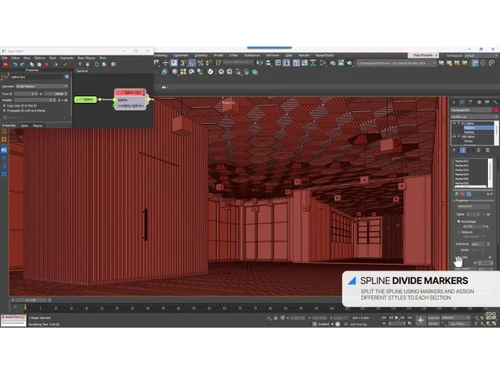Open the Create tab in command panel
This screenshot has height=375, width=500.
tap(454, 102)
